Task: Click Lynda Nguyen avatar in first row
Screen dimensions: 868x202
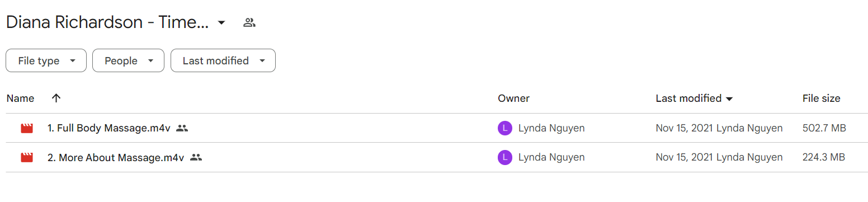Action: 505,128
